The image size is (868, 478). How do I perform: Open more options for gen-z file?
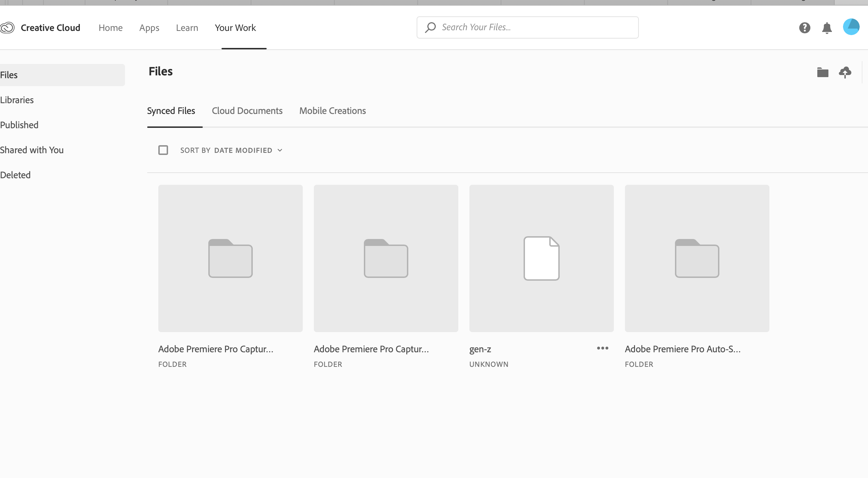[603, 348]
